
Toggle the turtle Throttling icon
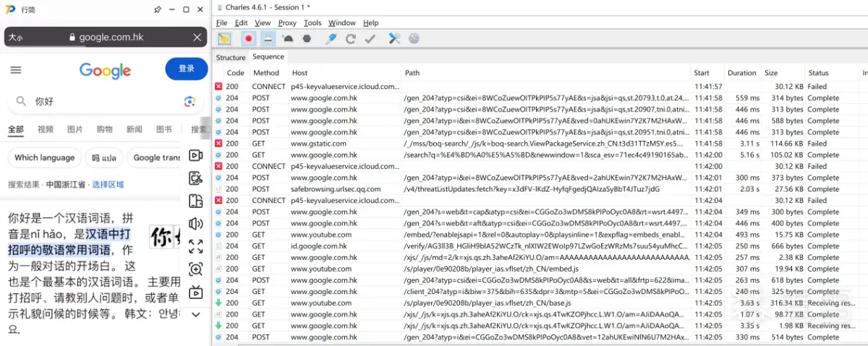[x=288, y=38]
